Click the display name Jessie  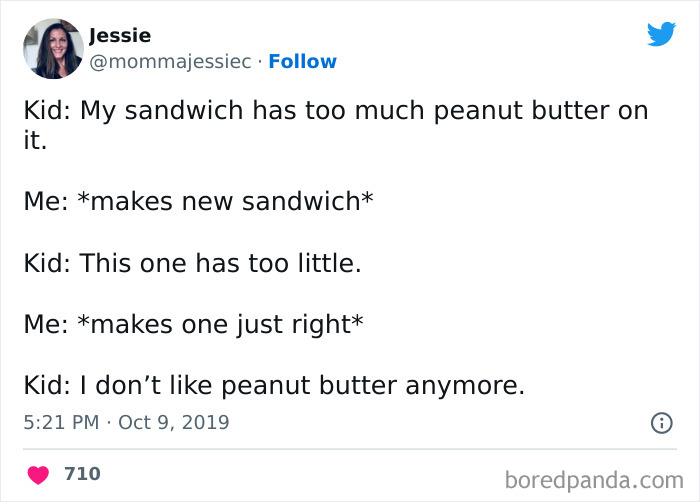pyautogui.click(x=120, y=36)
